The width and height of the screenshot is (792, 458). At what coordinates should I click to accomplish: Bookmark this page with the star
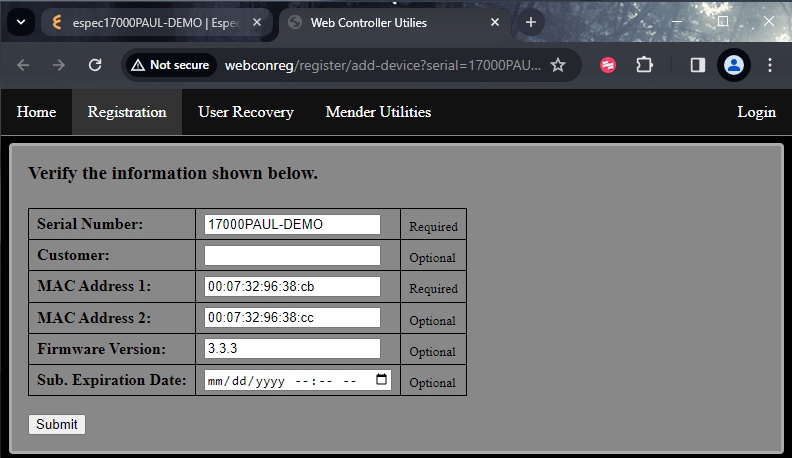(558, 65)
